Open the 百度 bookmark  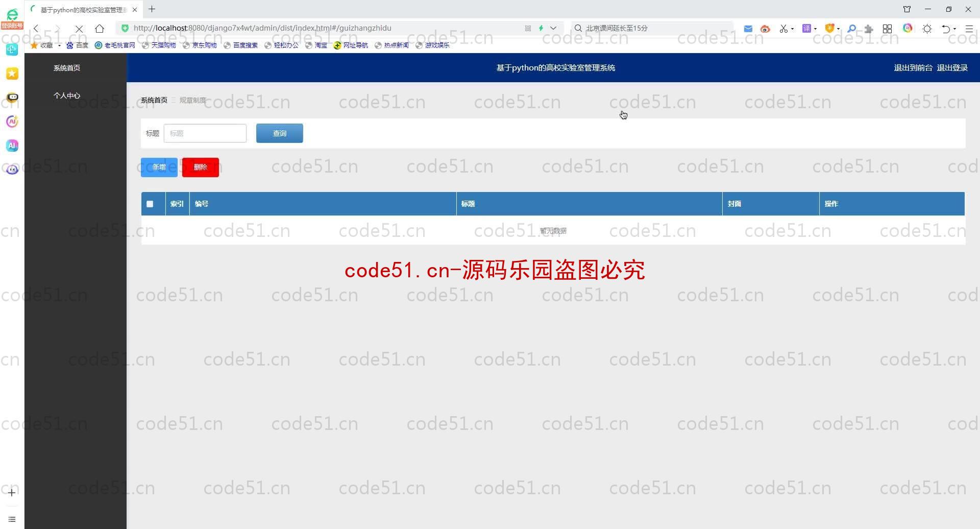point(77,45)
